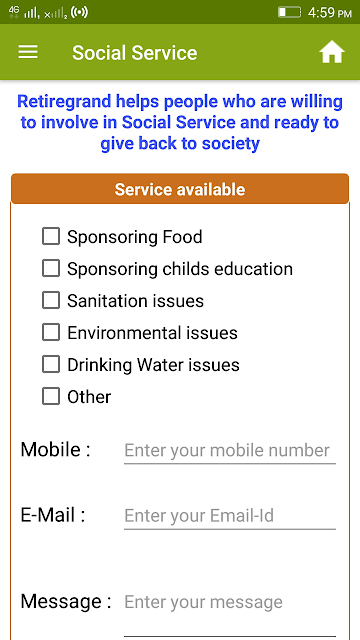Open the hamburger navigation menu
Image resolution: width=360 pixels, height=640 pixels.
click(x=28, y=52)
